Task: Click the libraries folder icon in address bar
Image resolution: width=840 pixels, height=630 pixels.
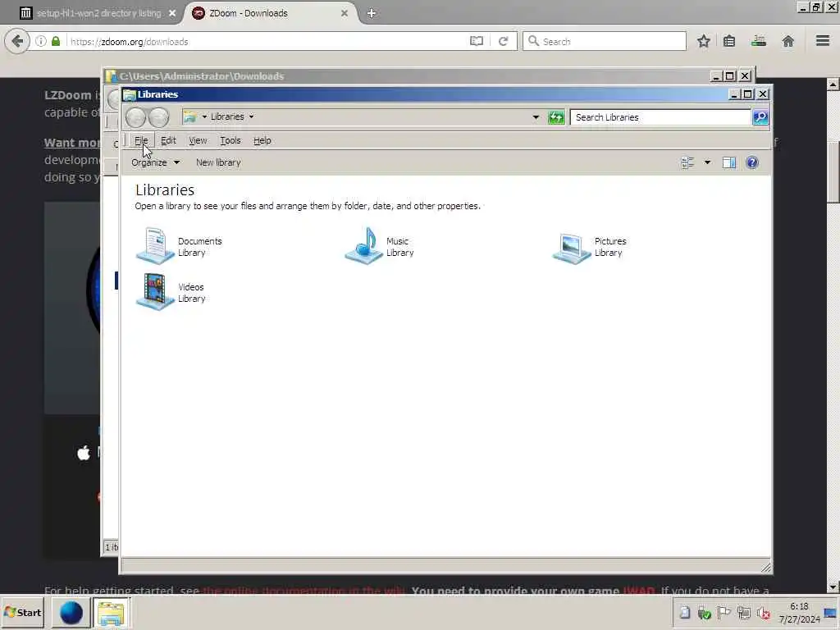Action: tap(189, 116)
